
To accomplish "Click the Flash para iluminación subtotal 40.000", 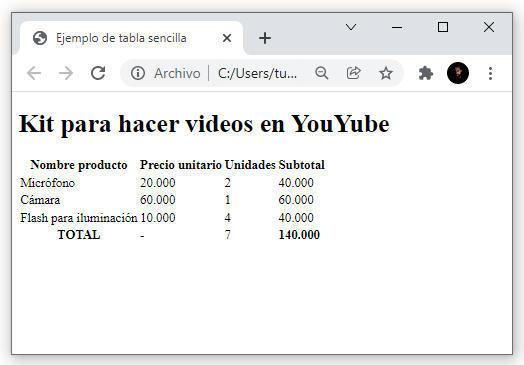I will point(296,218).
